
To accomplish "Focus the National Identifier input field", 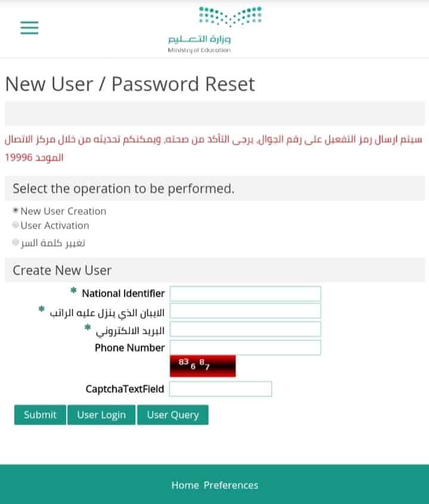I will pyautogui.click(x=245, y=293).
